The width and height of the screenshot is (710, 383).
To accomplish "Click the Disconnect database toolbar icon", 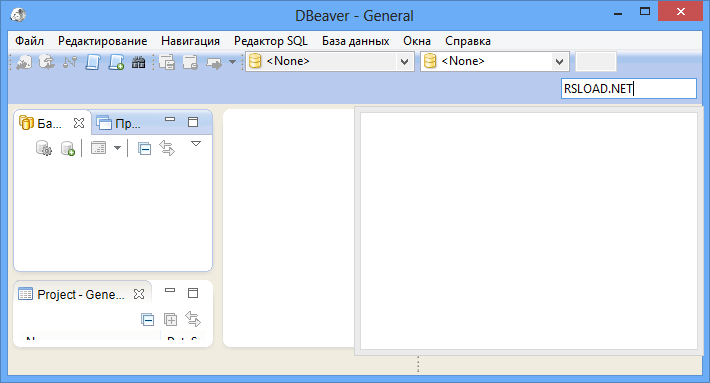I will (70, 62).
